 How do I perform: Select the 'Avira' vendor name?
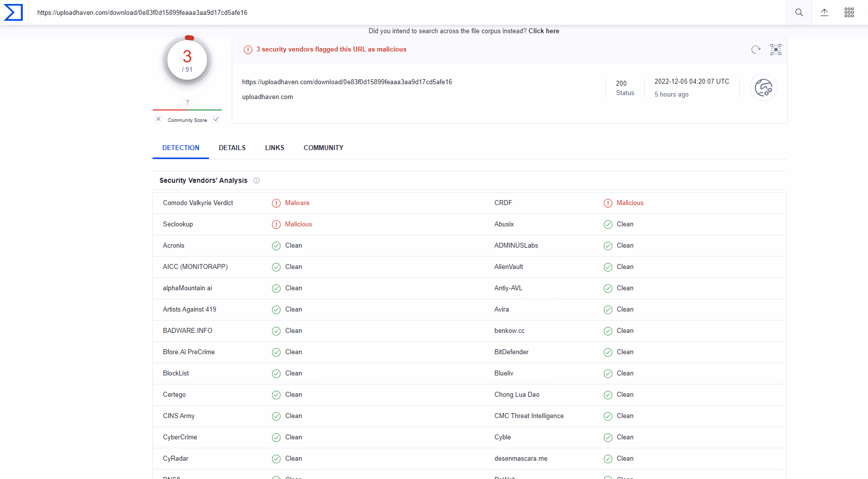[x=502, y=310]
